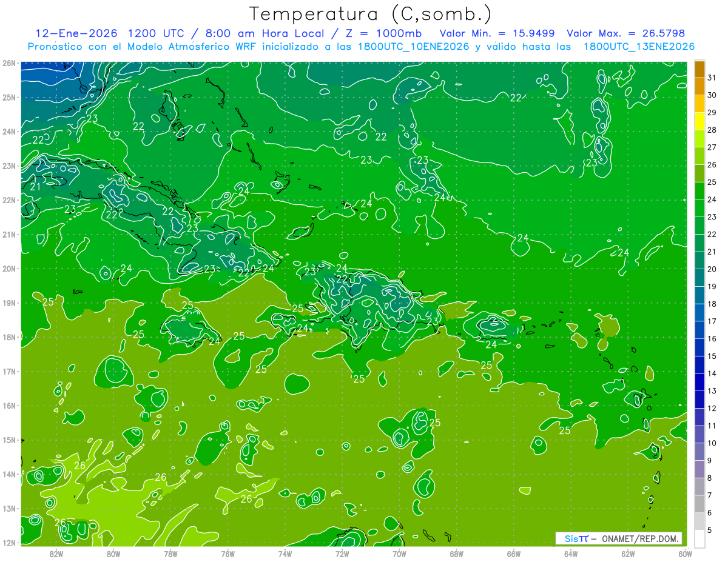Click the colorbar label "28"

pyautogui.click(x=712, y=130)
